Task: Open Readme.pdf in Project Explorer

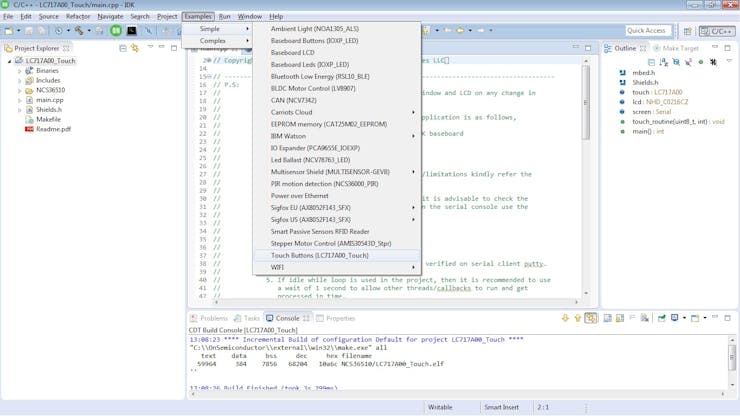Action: click(53, 129)
